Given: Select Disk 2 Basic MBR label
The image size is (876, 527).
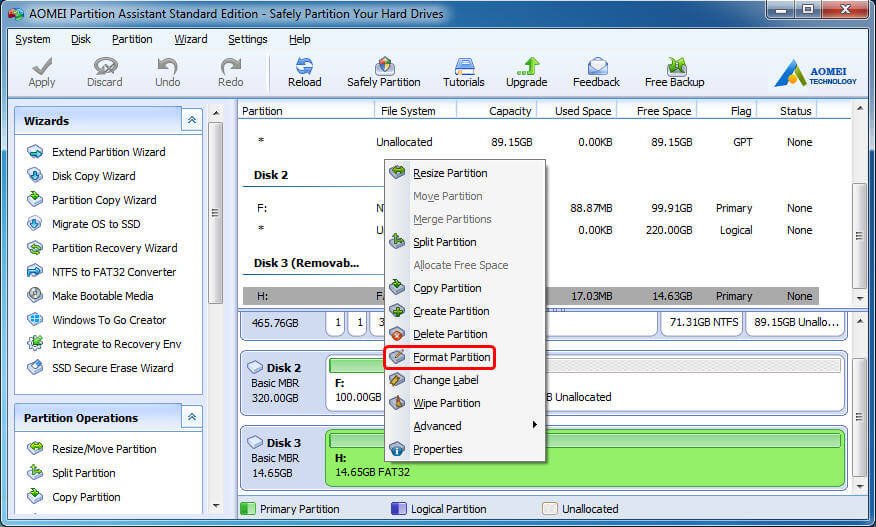Looking at the screenshot, I should [x=282, y=383].
